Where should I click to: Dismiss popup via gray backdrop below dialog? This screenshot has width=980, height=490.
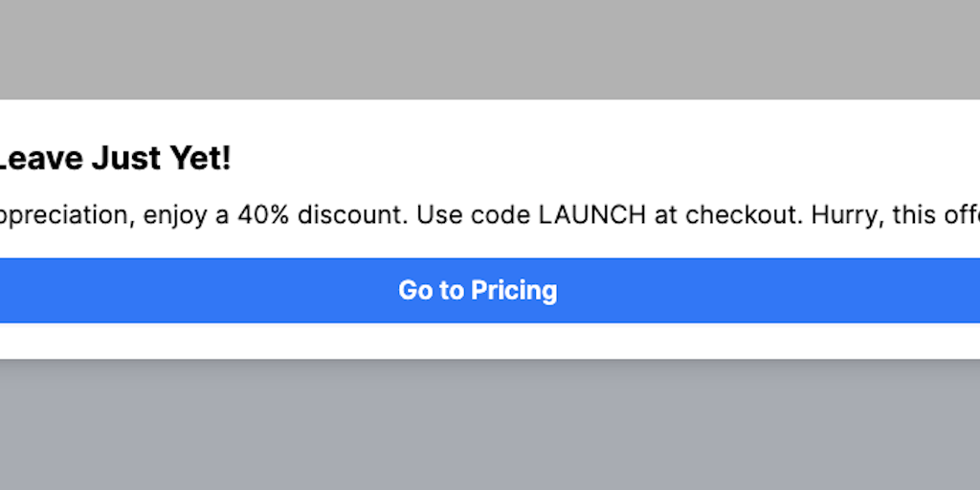(490, 426)
